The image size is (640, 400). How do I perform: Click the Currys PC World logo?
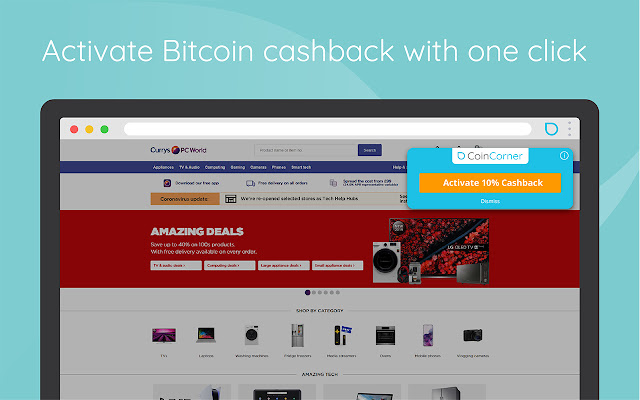click(x=178, y=150)
